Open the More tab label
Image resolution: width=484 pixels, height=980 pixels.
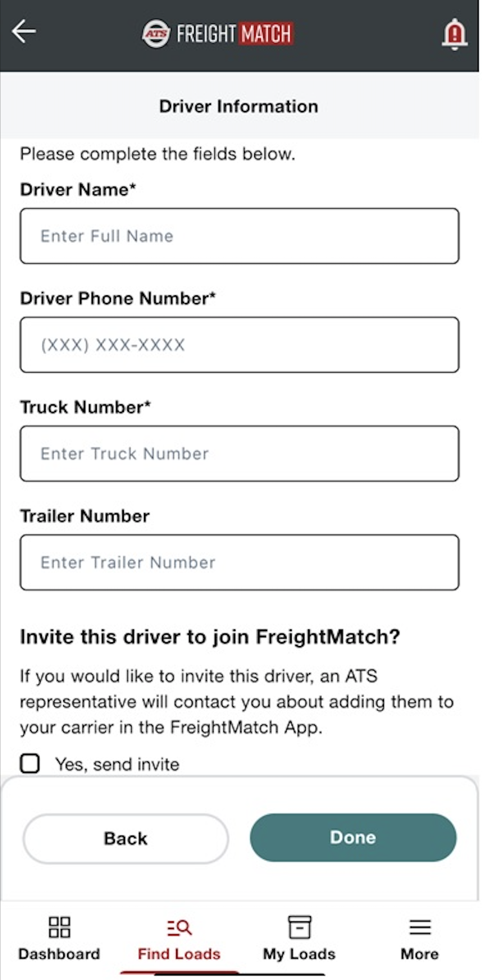tap(420, 954)
